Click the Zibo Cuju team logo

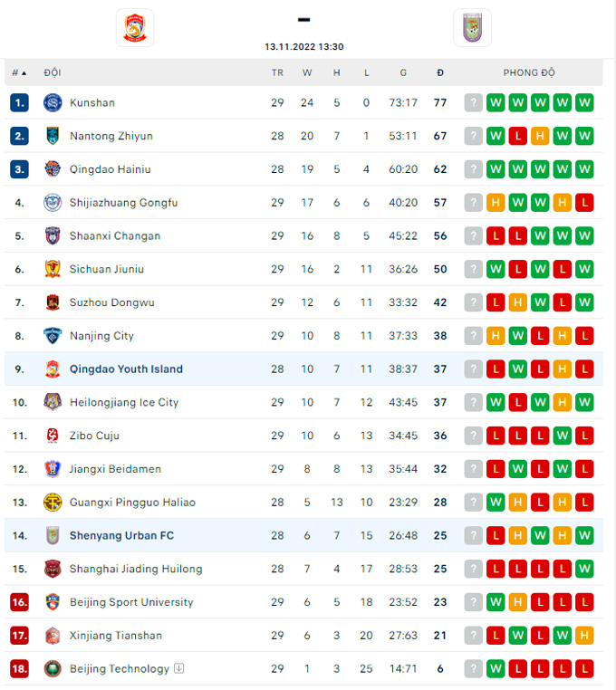[52, 436]
